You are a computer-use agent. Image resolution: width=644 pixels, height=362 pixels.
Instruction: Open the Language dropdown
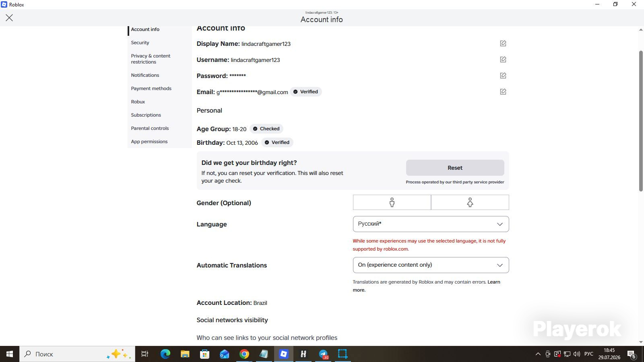[431, 224]
